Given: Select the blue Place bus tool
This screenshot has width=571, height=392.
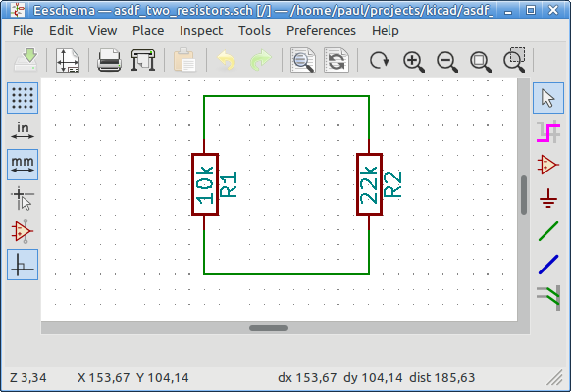Looking at the screenshot, I should pos(548,265).
